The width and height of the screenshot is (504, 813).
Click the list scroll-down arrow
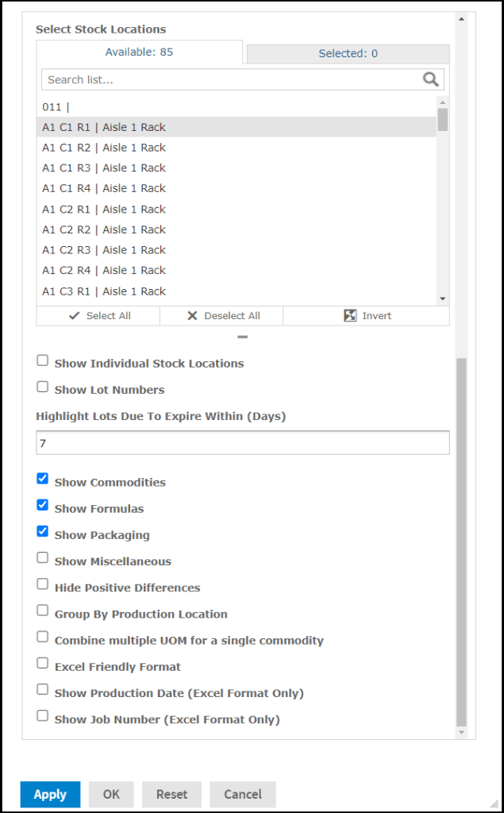(443, 299)
